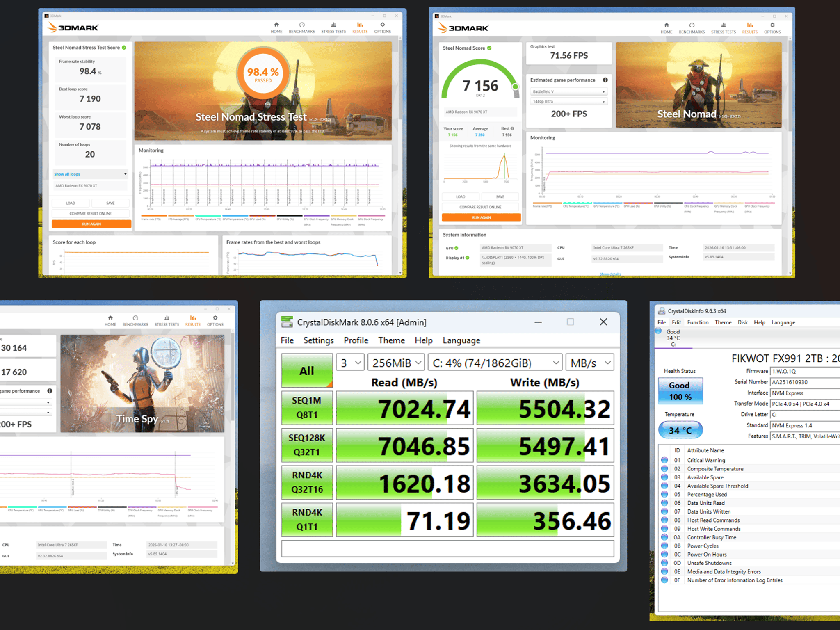This screenshot has width=840, height=630.
Task: Click the Good 34 °C drive C: status icon
Action: [x=658, y=331]
